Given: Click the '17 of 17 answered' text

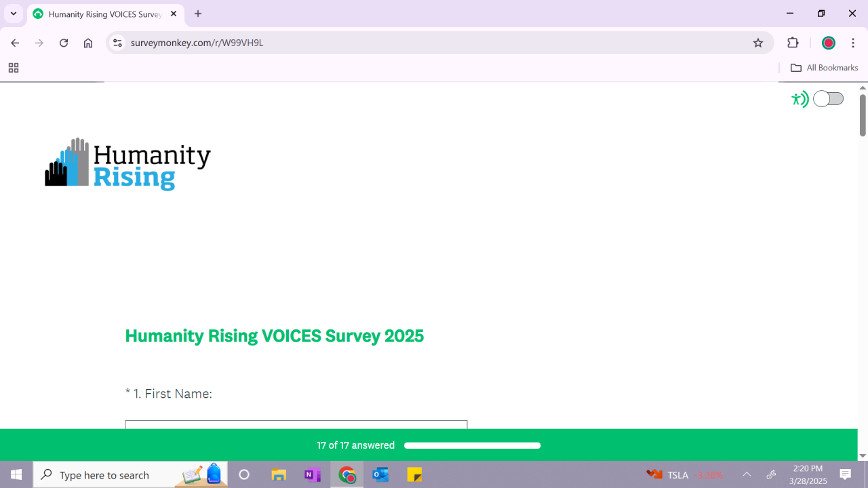Looking at the screenshot, I should [x=355, y=445].
